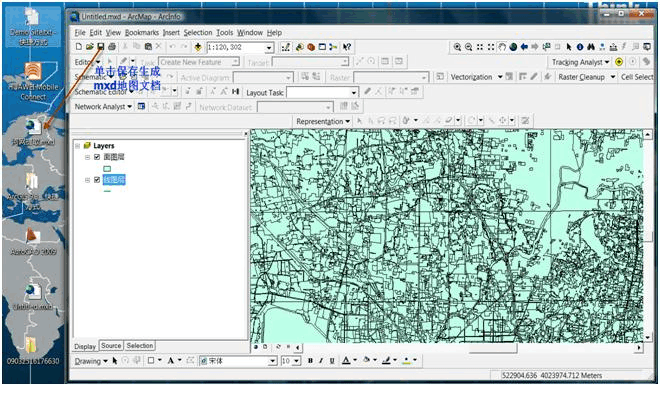Image resolution: width=660 pixels, height=400 pixels.
Task: Toggle italic text formatting
Action: click(321, 361)
